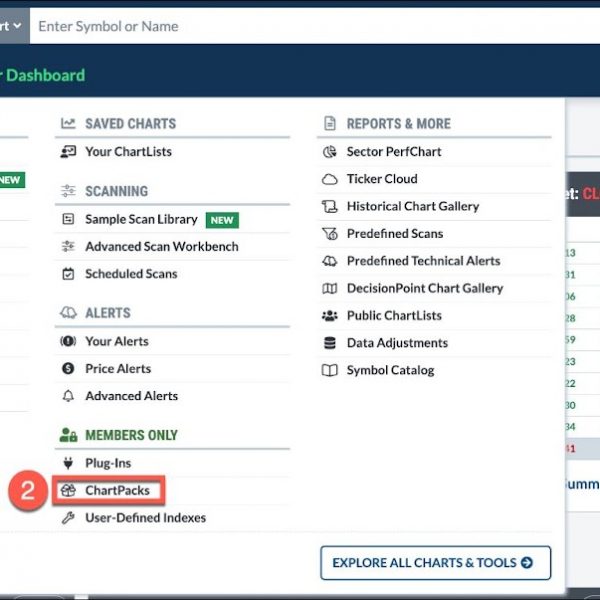This screenshot has height=600, width=600.
Task: Click the DecisionPoint Chart Gallery map icon
Action: [329, 288]
